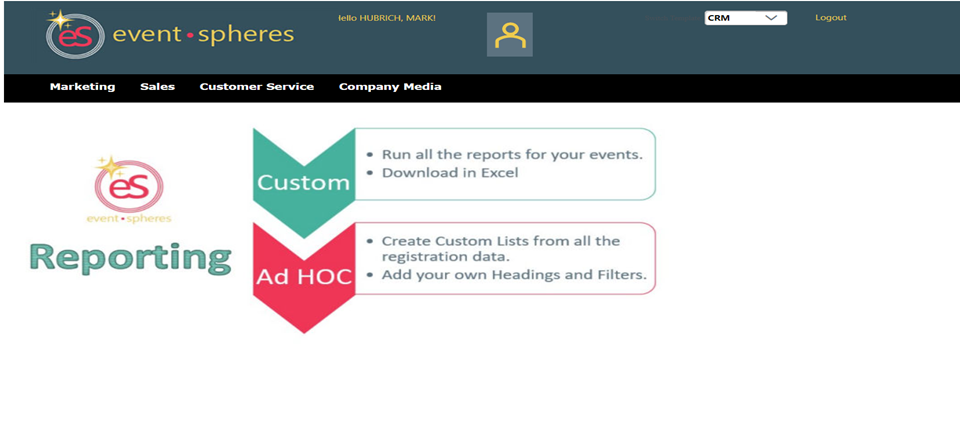Click the Hello HUBRICH, MARK greeting text
This screenshot has height=442, width=960.
tap(387, 18)
